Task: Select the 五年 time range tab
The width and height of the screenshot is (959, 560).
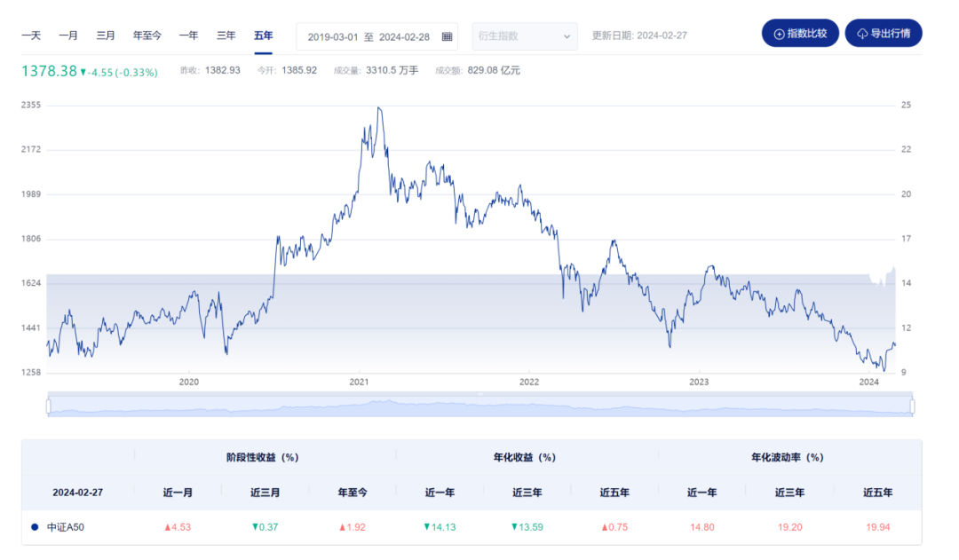Action: click(264, 35)
